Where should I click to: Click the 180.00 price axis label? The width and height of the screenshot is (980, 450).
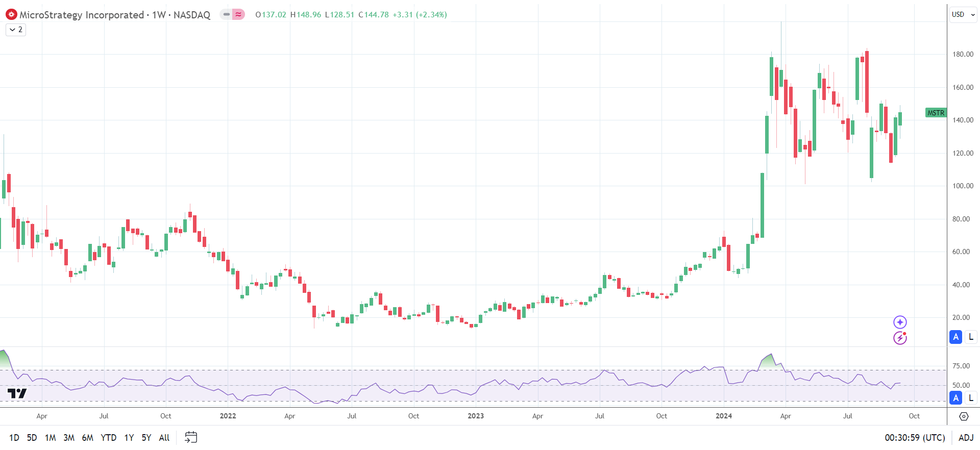tap(963, 54)
